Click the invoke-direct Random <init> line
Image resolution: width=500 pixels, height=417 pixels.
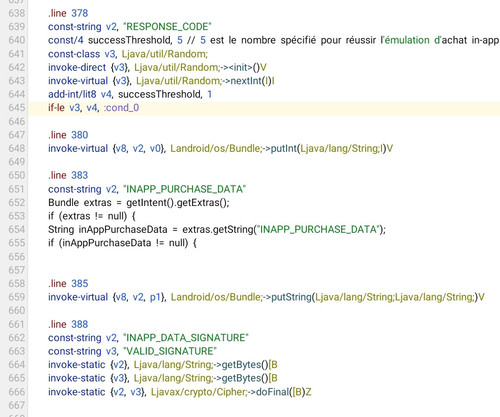[x=157, y=67]
